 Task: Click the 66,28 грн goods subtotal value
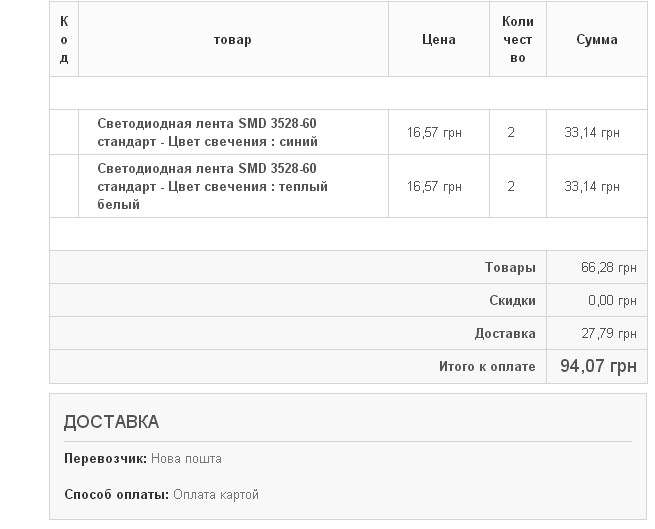coord(608,268)
